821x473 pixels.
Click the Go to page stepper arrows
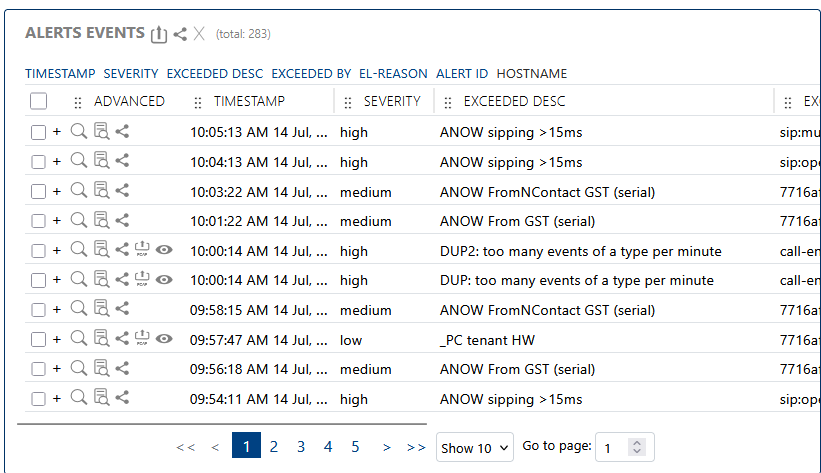(637, 447)
